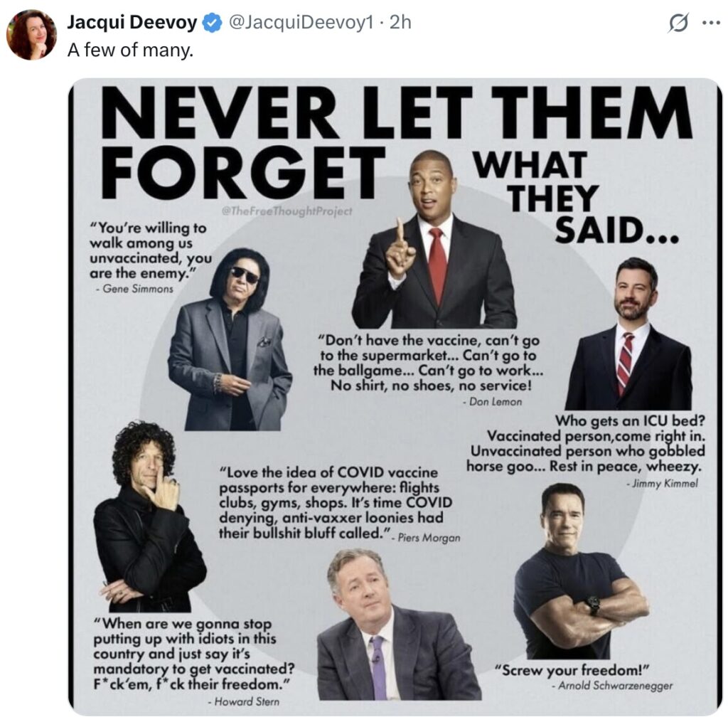Open Jacqui Deevoy's profile avatar
Viewport: 728px width, 727px height.
point(31,35)
